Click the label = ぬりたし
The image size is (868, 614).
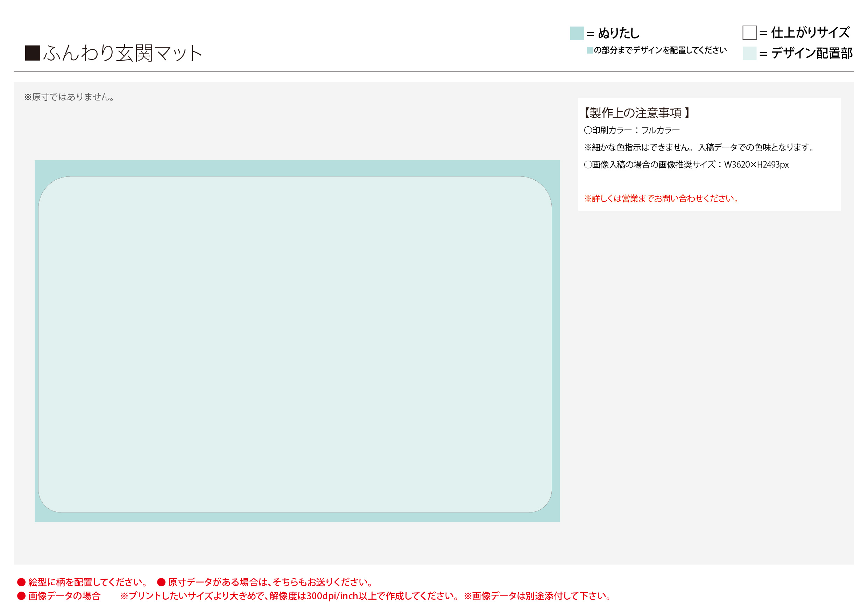[613, 33]
